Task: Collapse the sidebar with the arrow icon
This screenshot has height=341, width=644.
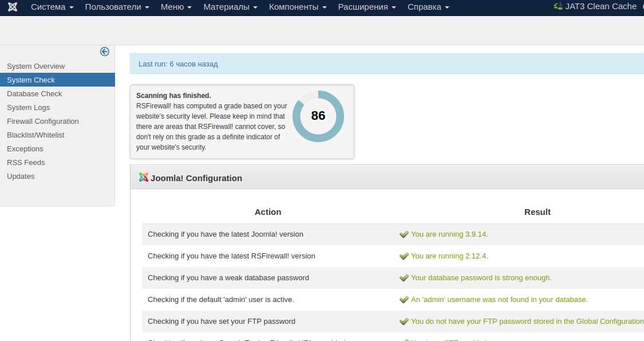Action: (x=105, y=52)
